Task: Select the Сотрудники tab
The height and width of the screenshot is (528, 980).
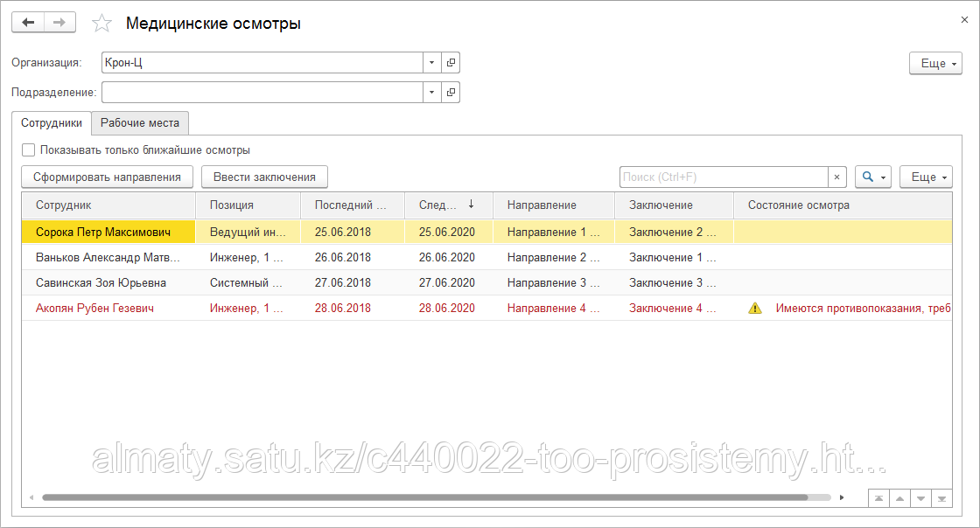Action: tap(52, 122)
